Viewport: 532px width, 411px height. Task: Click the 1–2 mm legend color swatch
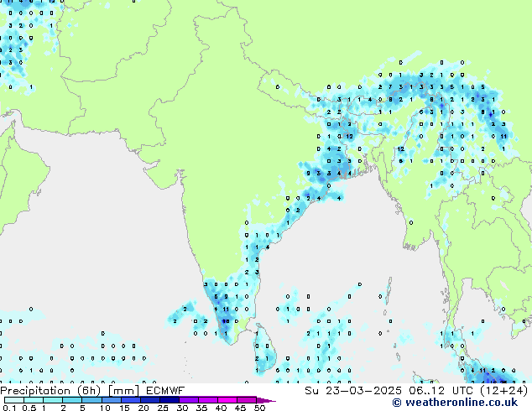53,400
